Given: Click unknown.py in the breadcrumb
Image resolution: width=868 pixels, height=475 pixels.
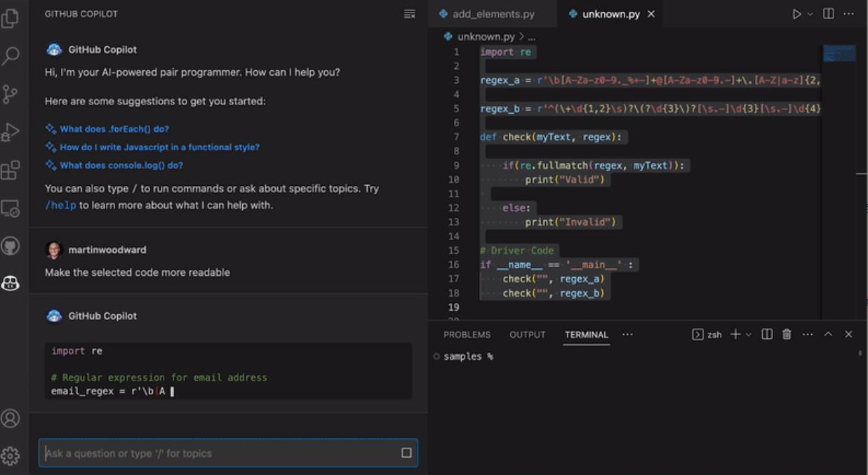Looking at the screenshot, I should pyautogui.click(x=486, y=36).
